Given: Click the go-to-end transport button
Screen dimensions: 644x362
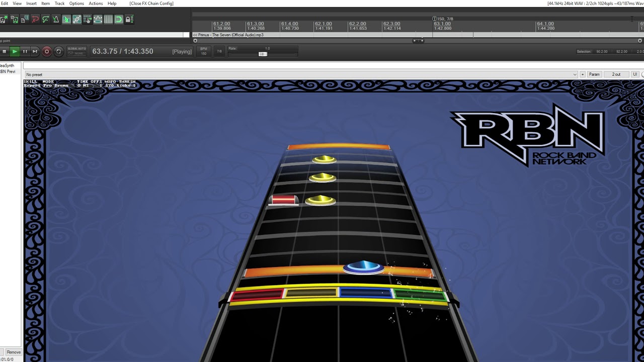Looking at the screenshot, I should coord(35,51).
